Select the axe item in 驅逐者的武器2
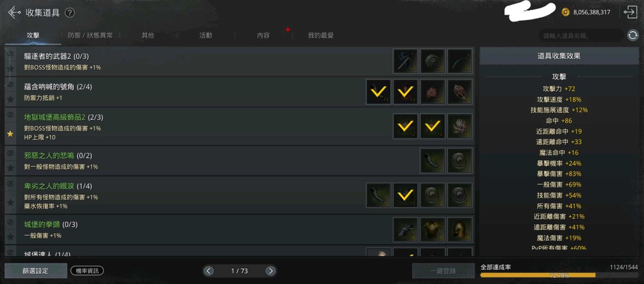The width and height of the screenshot is (644, 284). click(x=405, y=61)
